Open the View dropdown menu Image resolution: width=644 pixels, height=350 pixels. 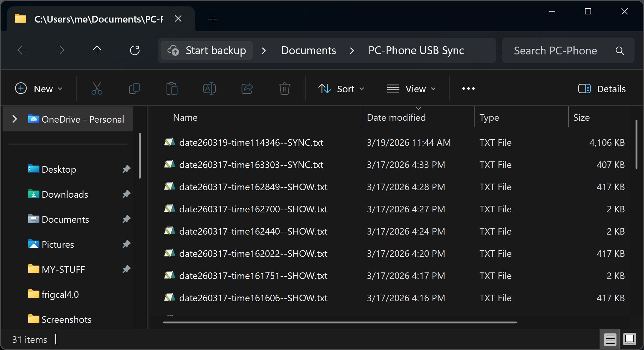point(411,89)
